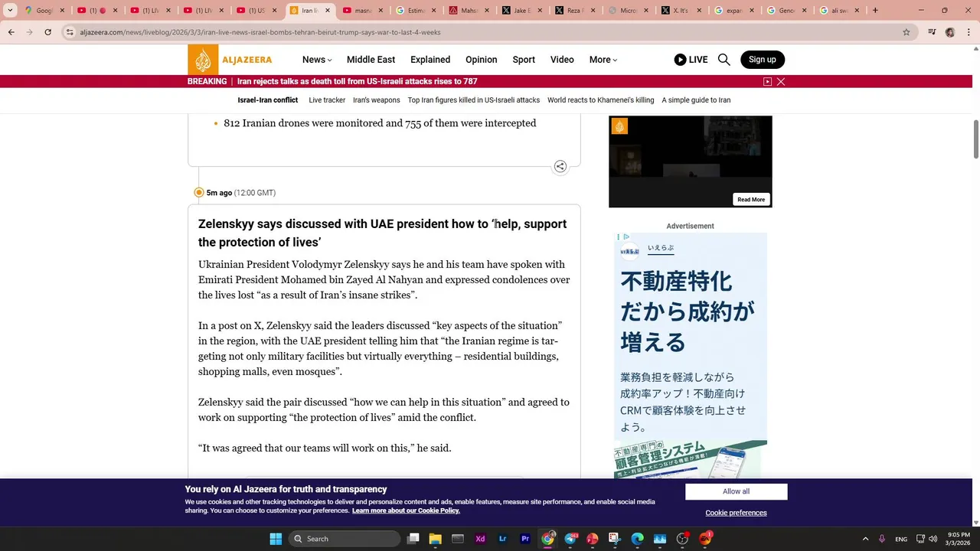Open the Chrome profile avatar
Viewport: 980px width, 551px height.
click(x=950, y=32)
